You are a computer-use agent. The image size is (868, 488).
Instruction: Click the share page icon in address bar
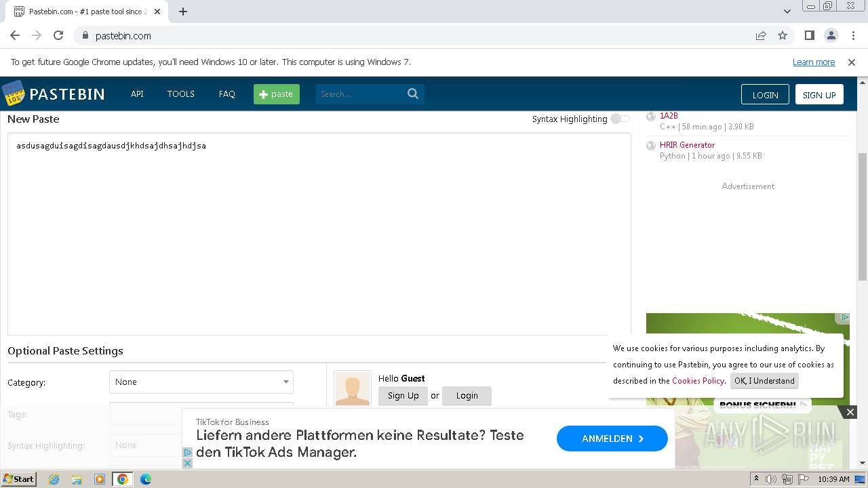click(x=761, y=36)
